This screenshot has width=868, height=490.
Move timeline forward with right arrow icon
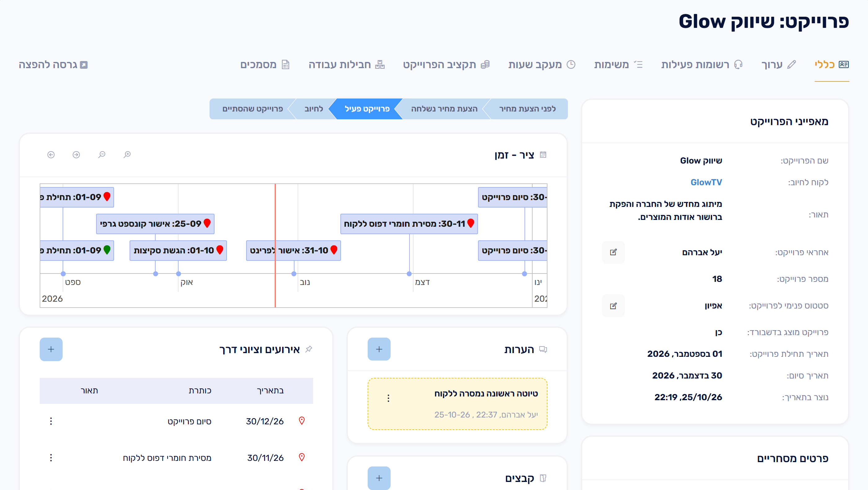pyautogui.click(x=76, y=155)
